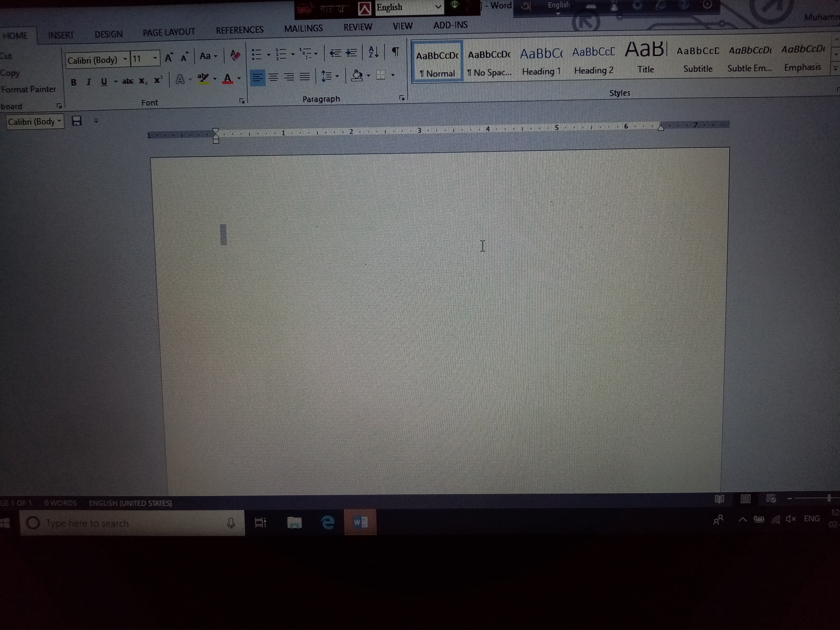Click the Save icon in quick toolbar
The height and width of the screenshot is (630, 840).
(77, 121)
